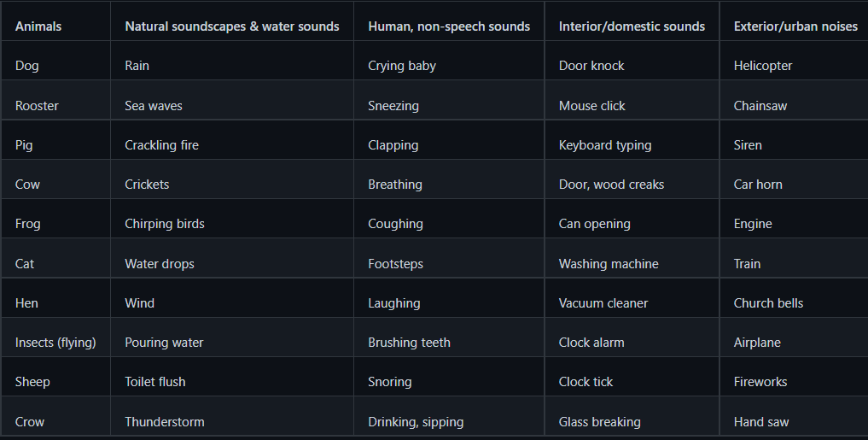Viewport: 868px width, 440px height.
Task: Select the Washing machine cell
Action: pyautogui.click(x=609, y=264)
